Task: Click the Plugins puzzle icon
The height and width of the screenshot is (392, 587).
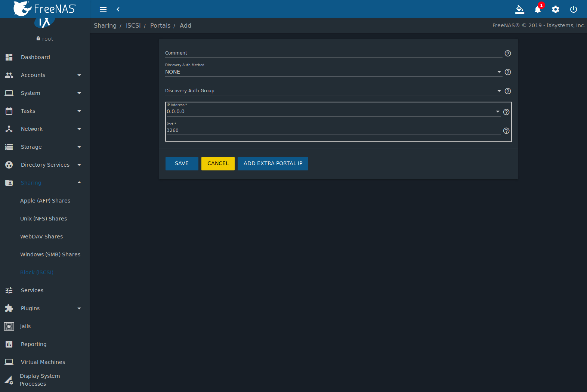Action: coord(9,308)
